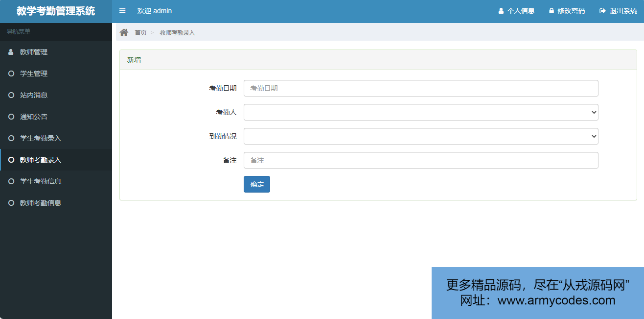Click the 确定 submit button
Image resolution: width=644 pixels, height=319 pixels.
coord(257,184)
